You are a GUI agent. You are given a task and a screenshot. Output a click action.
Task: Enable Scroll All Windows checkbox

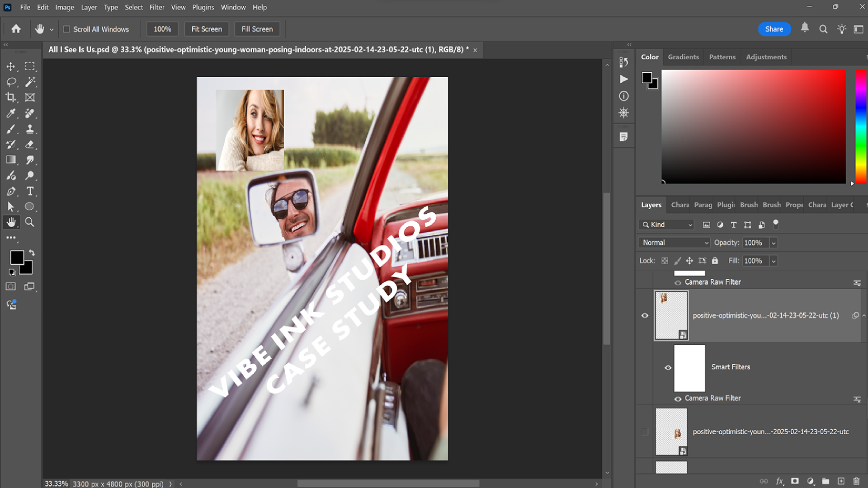(x=66, y=29)
